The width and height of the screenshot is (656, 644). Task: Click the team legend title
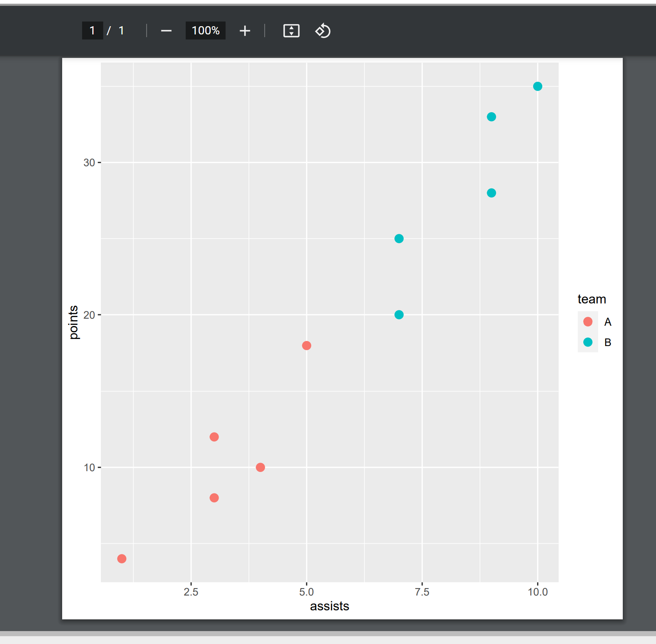pyautogui.click(x=591, y=299)
